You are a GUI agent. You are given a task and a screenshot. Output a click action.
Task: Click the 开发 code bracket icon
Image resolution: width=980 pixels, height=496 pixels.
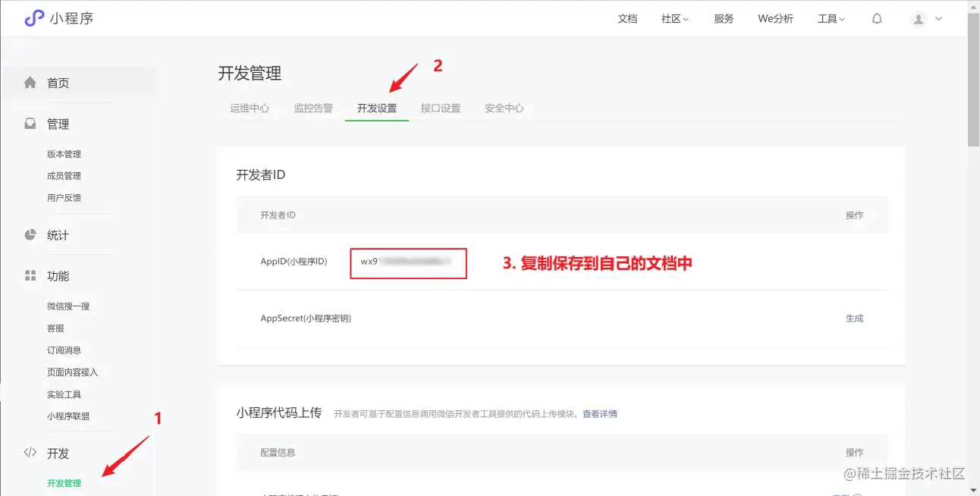(30, 453)
